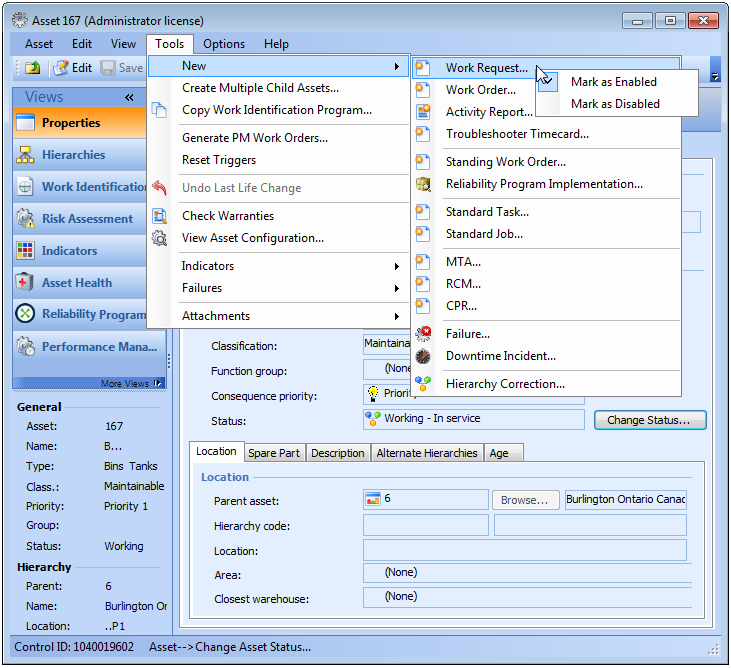The image size is (731, 668).
Task: Click the Hierarchy Correction icon
Action: (x=424, y=384)
